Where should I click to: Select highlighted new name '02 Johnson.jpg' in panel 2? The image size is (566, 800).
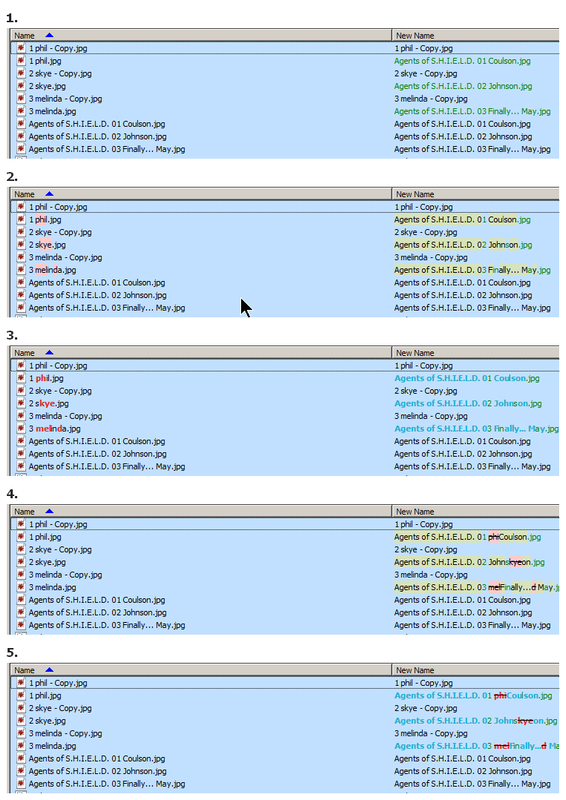pos(463,245)
